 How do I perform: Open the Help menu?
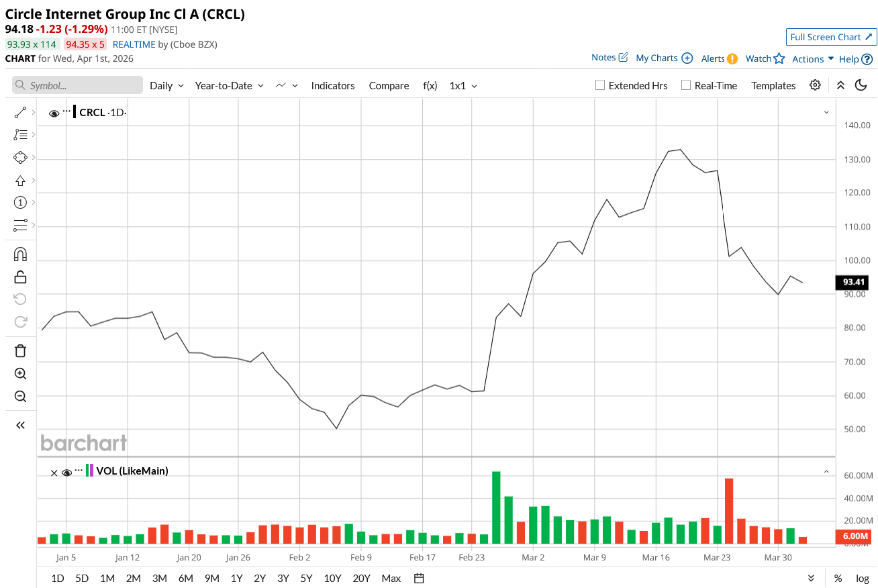point(856,59)
